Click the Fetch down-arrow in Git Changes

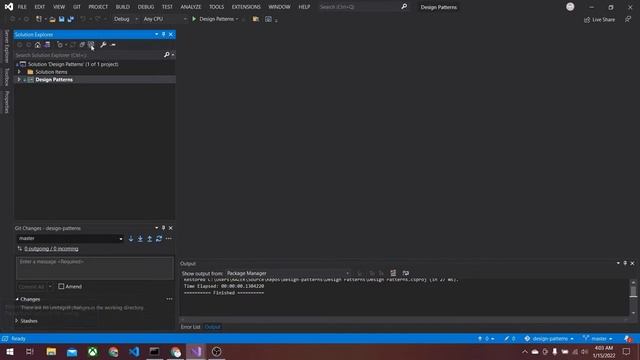[x=131, y=239]
